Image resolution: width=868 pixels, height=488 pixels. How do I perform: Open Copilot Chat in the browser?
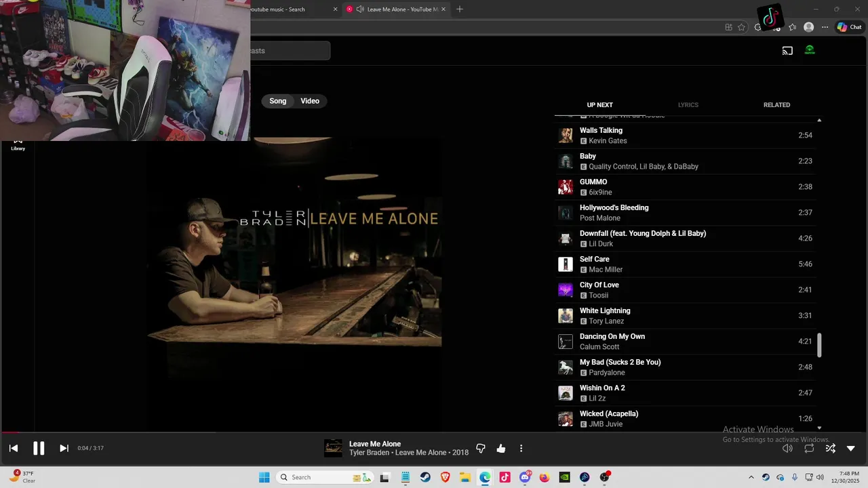849,27
